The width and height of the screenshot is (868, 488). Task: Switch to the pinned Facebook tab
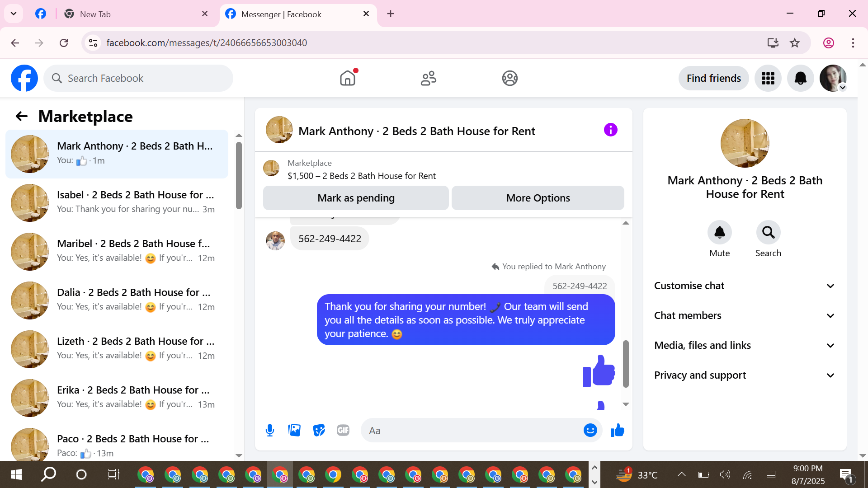(41, 14)
